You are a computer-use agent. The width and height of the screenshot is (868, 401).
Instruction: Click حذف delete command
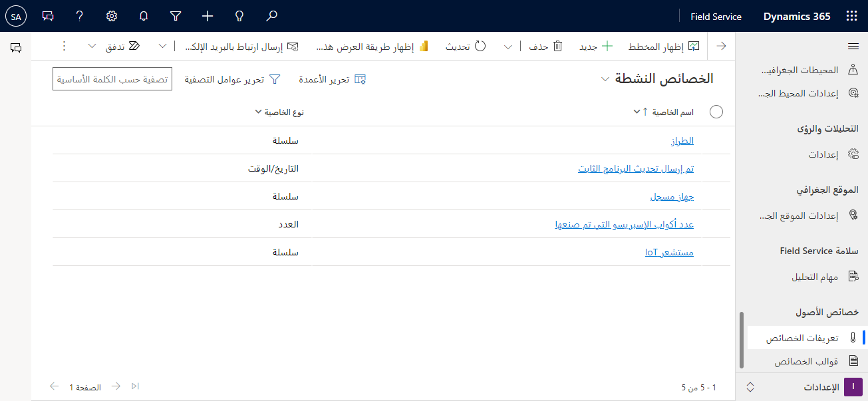546,47
